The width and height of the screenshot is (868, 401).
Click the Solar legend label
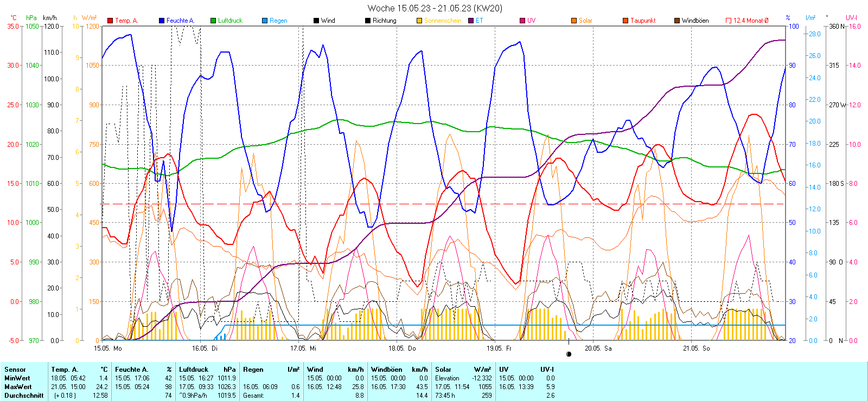585,21
